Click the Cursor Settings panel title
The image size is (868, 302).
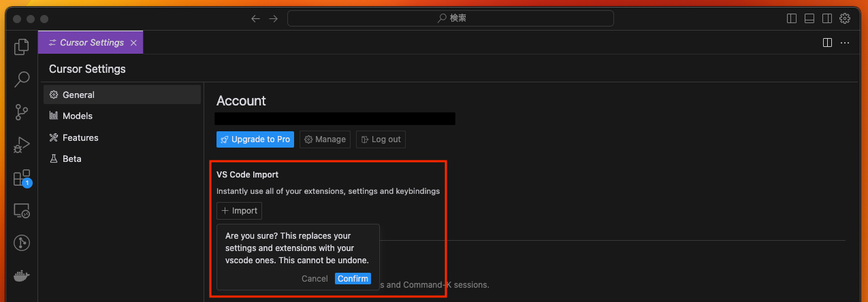coord(87,69)
